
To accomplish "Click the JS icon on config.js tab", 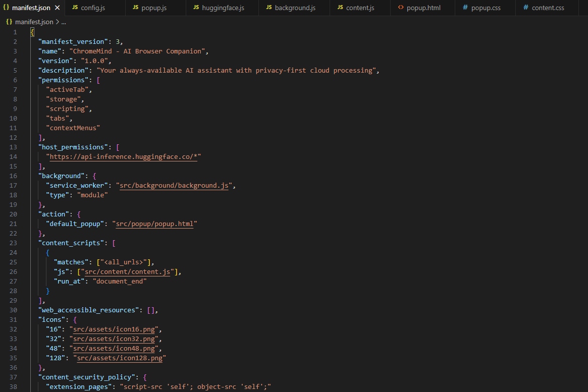I will click(x=75, y=8).
